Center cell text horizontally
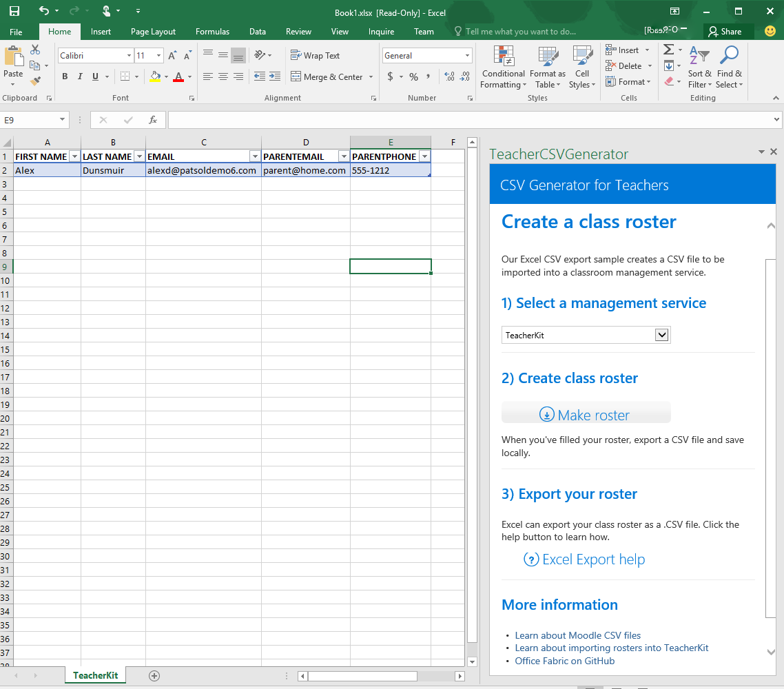This screenshot has height=689, width=784. click(x=223, y=76)
